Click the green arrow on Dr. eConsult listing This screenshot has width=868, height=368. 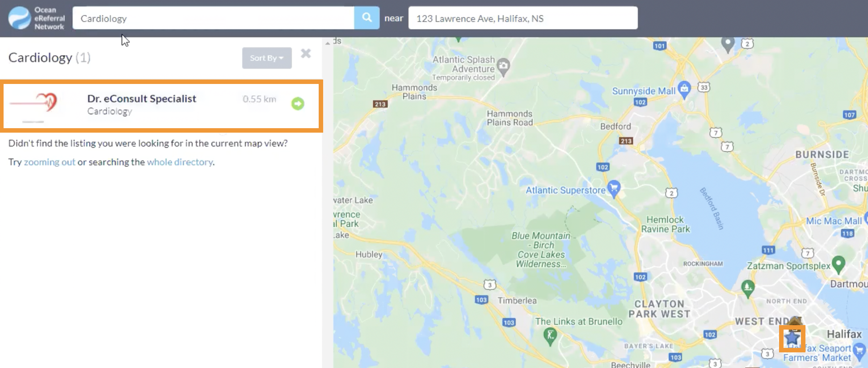(298, 104)
